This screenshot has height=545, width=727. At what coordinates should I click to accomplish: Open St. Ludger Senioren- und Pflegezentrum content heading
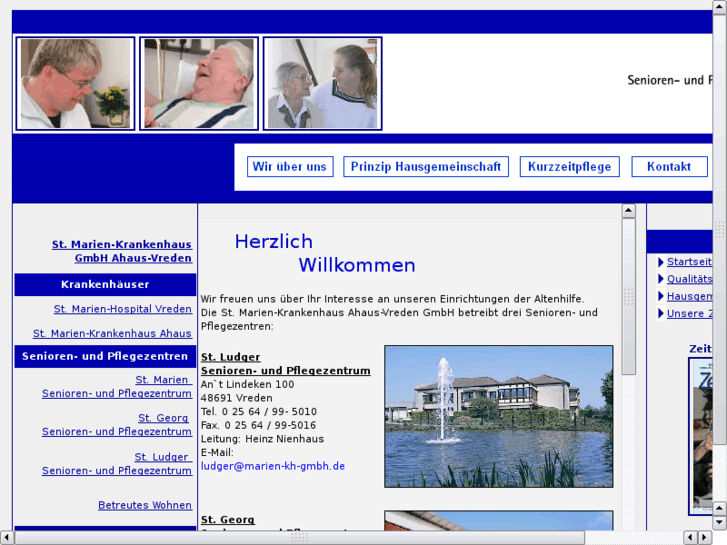(286, 364)
